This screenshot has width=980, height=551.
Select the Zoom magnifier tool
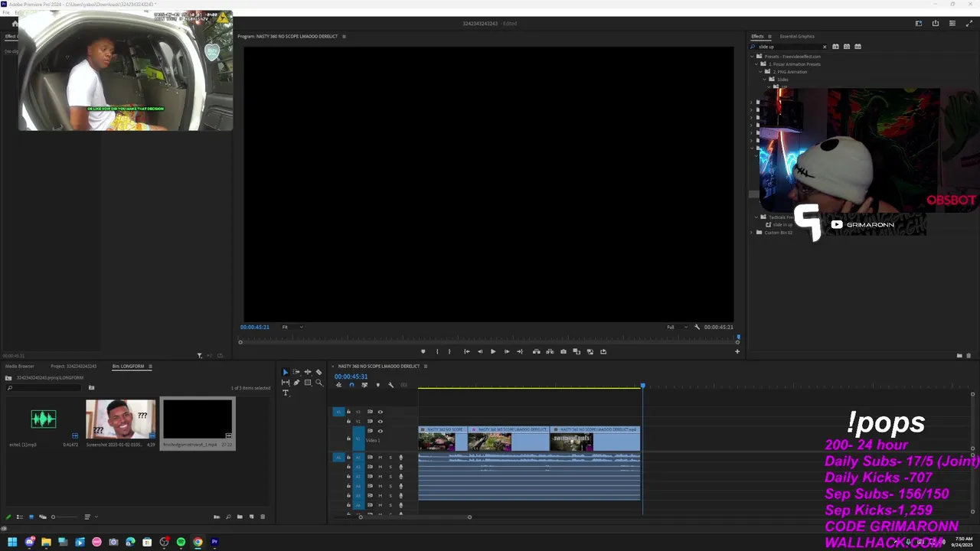pyautogui.click(x=318, y=383)
